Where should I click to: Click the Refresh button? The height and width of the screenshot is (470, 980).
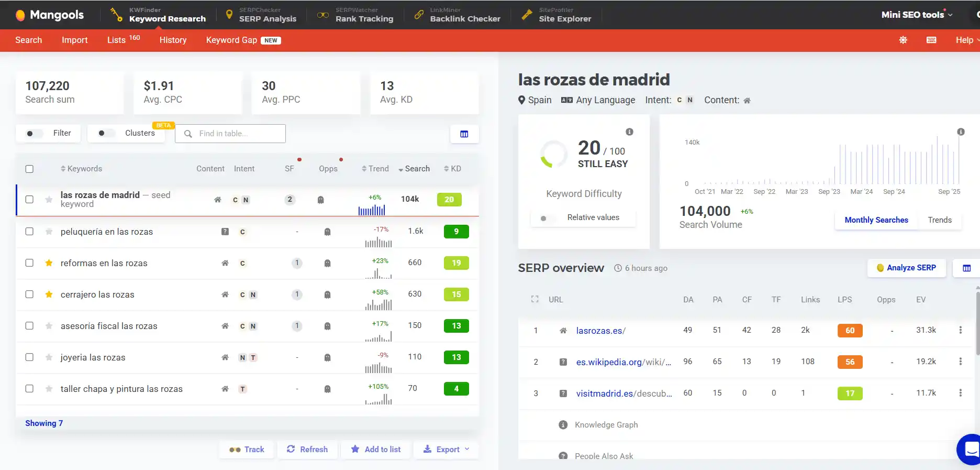coord(307,450)
